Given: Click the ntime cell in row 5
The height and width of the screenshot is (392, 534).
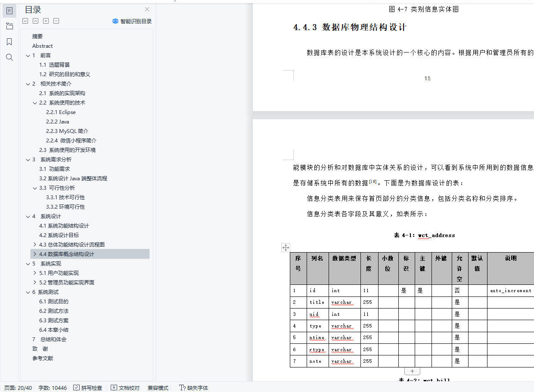Looking at the screenshot, I should (317, 337).
